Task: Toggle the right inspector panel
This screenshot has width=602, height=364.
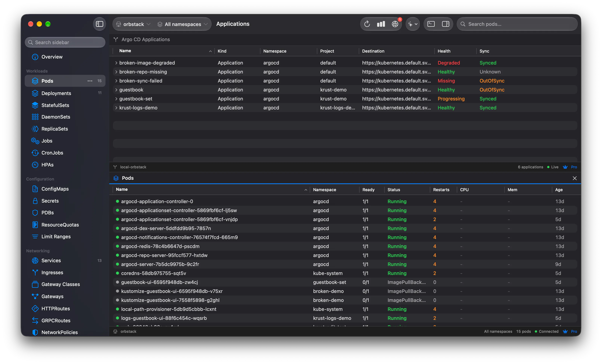Action: coord(446,24)
